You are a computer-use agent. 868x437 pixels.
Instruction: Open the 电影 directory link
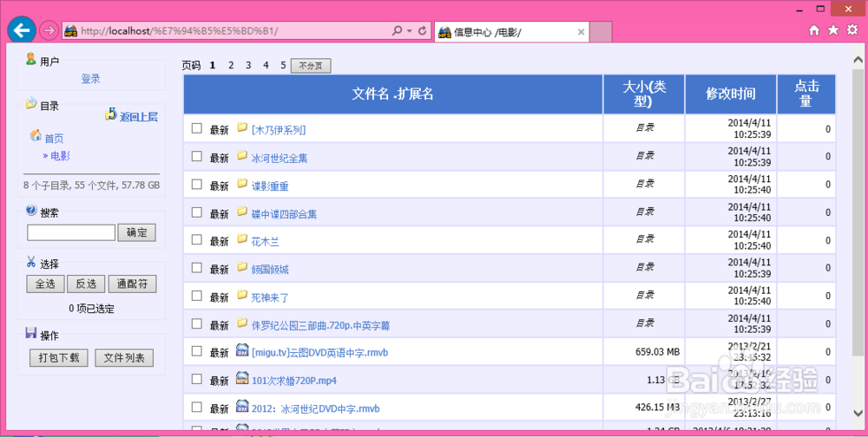pyautogui.click(x=61, y=156)
